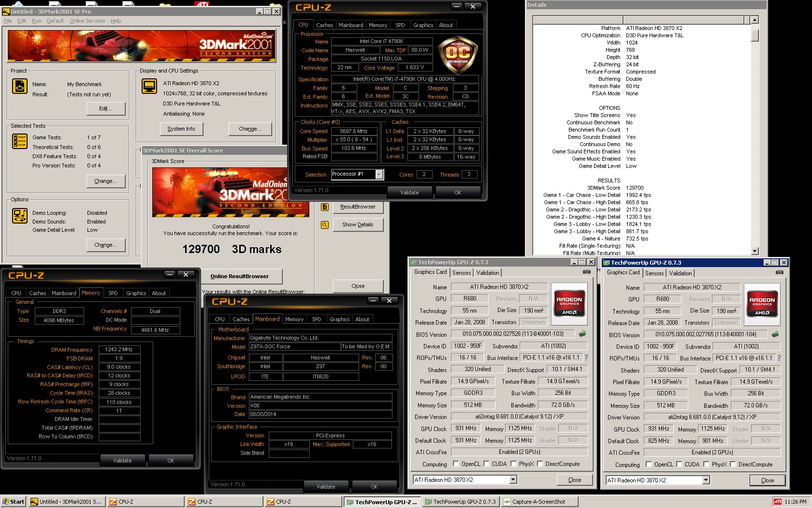Viewport: 812px width, 508px height.
Task: Enable PhysX checkbox in right GPU-Z
Action: pos(706,464)
